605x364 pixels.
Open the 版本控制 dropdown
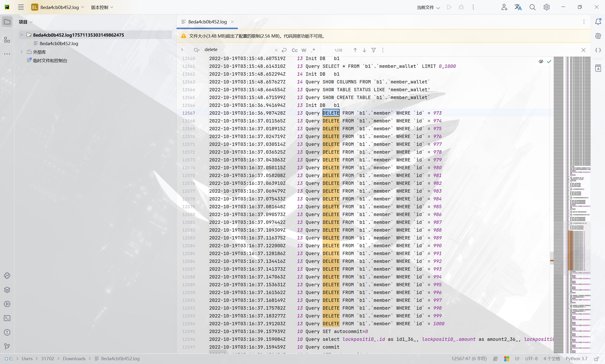pyautogui.click(x=102, y=7)
